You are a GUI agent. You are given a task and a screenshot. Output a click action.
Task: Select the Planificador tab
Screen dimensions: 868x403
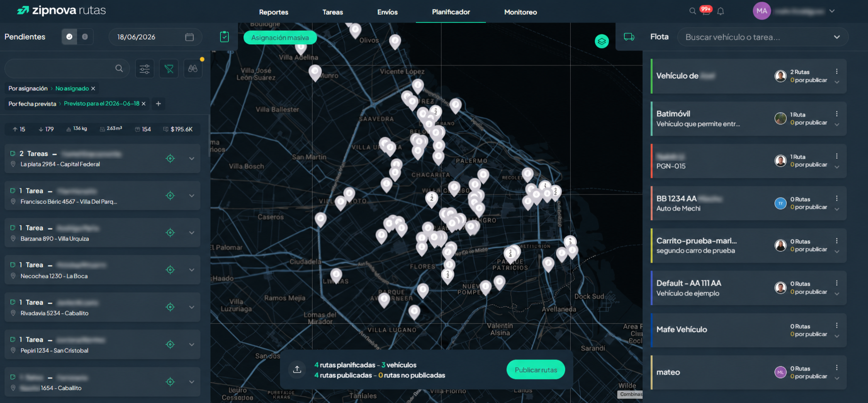451,12
